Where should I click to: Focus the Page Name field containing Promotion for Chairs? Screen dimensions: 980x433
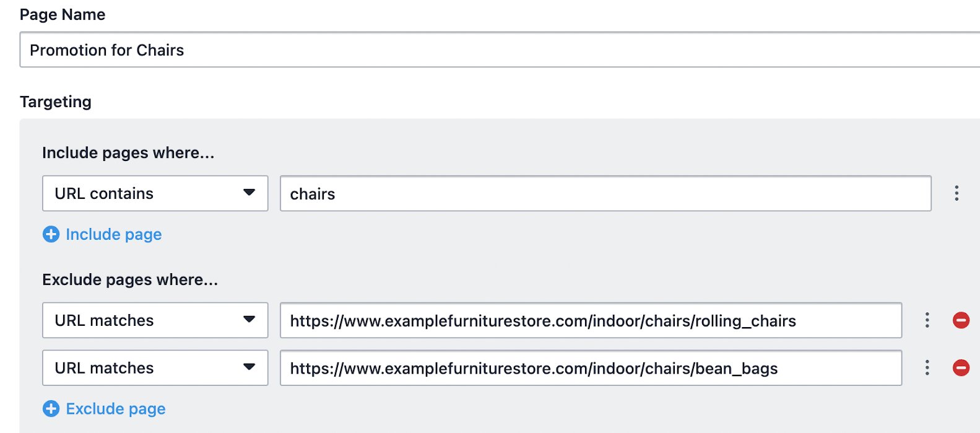pos(500,50)
